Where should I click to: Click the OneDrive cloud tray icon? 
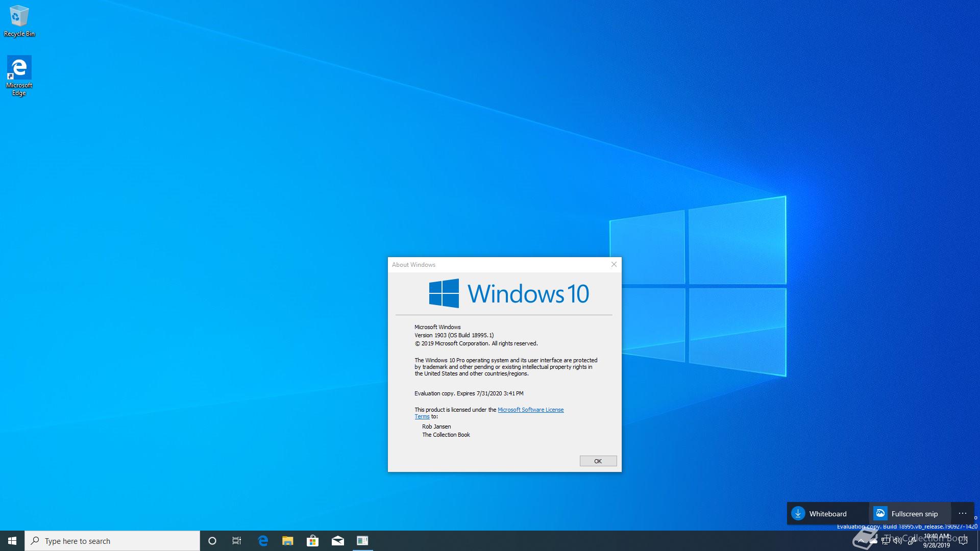873,541
